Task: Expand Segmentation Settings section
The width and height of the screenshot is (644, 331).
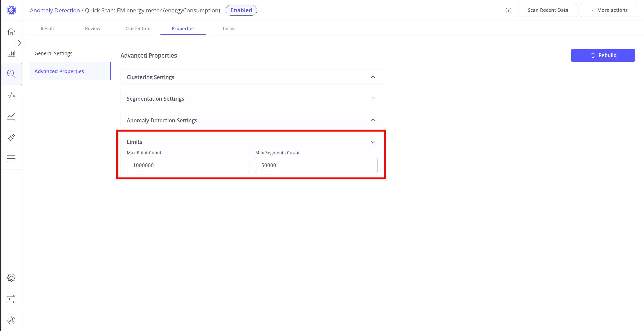Action: (252, 99)
